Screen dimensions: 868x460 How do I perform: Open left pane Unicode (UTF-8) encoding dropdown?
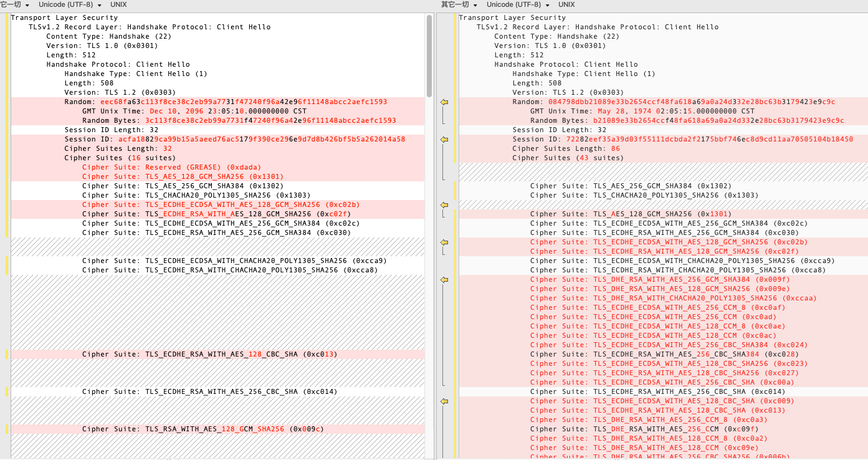(x=69, y=4)
